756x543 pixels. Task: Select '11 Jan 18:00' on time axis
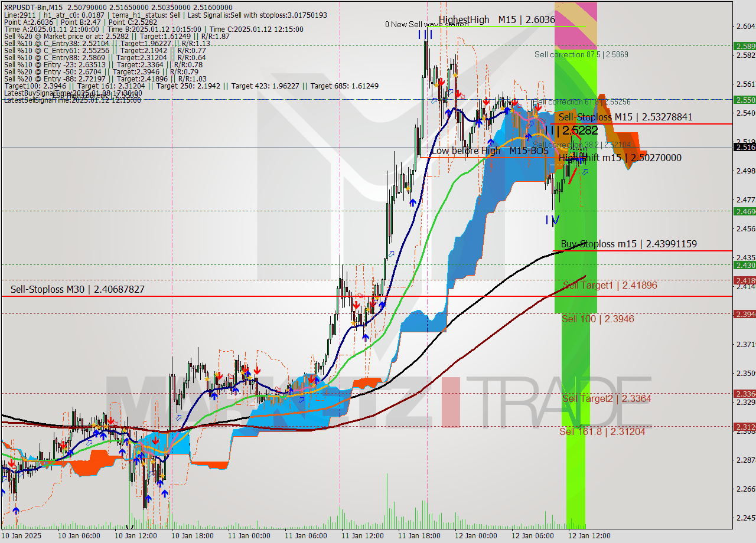[419, 536]
